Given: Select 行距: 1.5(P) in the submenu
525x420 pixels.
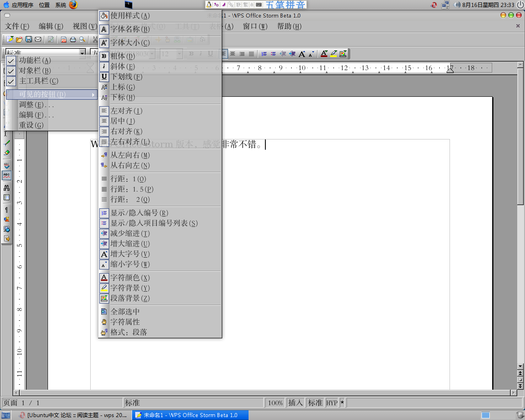Looking at the screenshot, I should 160,189.
